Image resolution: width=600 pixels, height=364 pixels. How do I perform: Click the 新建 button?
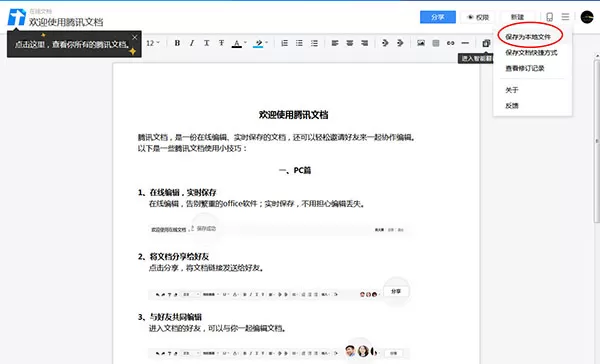point(517,17)
